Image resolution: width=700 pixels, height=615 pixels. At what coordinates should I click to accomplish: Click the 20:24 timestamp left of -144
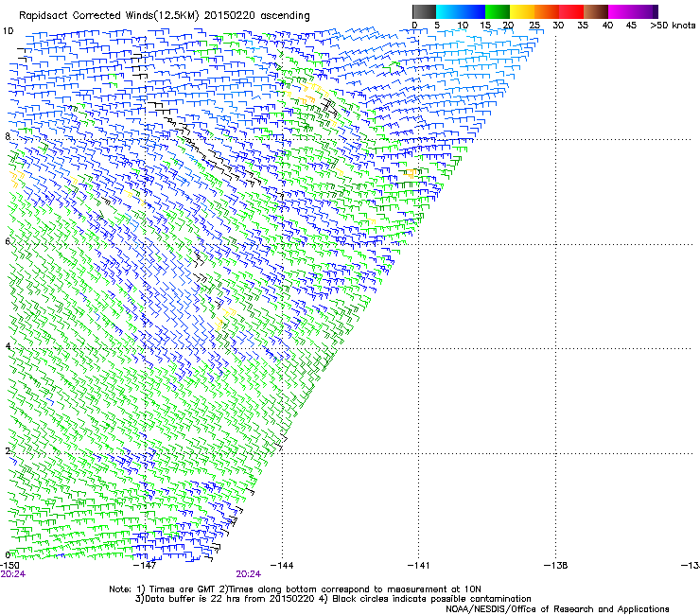249,574
